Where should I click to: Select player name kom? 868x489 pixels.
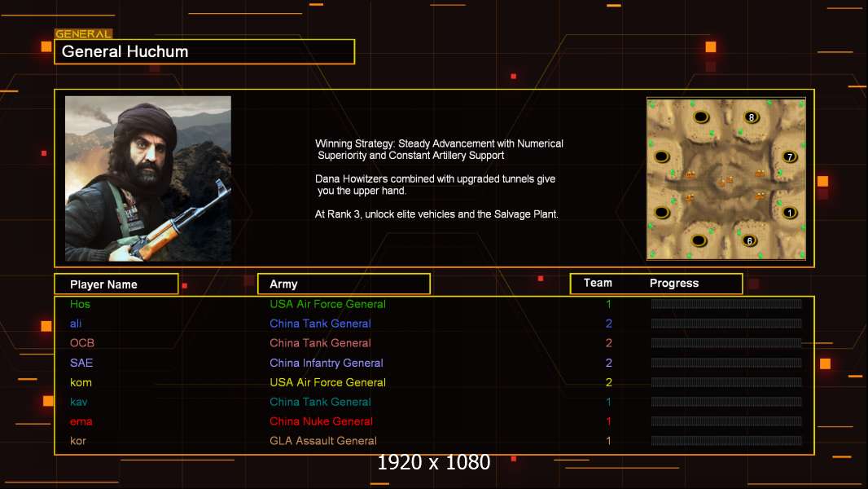(81, 382)
